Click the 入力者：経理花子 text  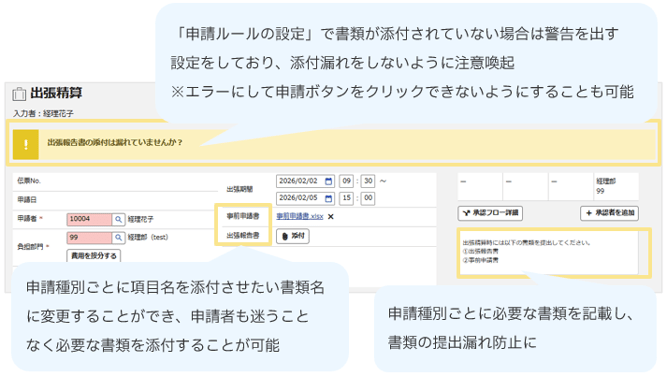pos(43,114)
